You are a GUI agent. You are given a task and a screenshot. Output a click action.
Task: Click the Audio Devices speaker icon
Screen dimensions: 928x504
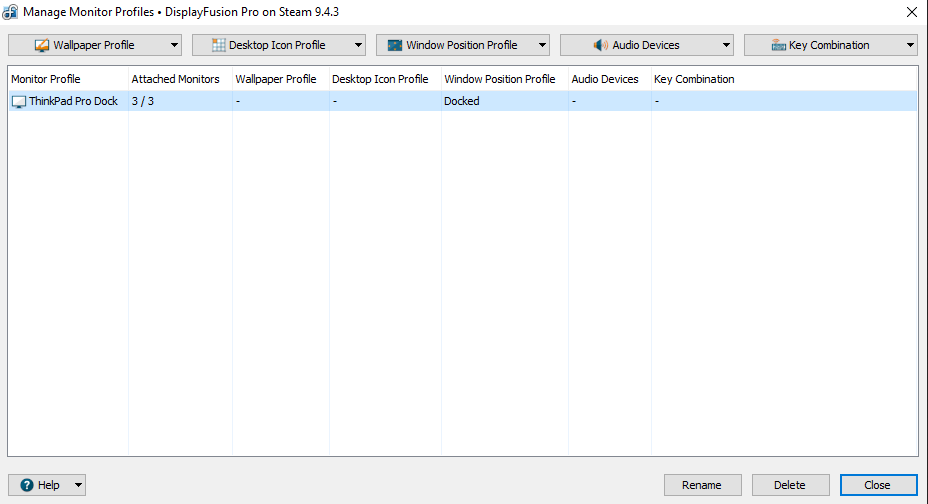coord(601,45)
